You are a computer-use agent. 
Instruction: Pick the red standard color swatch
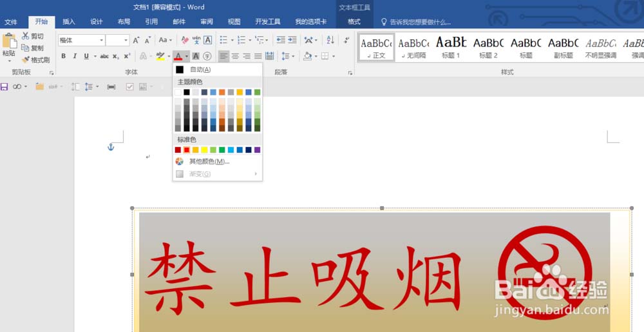tap(187, 150)
